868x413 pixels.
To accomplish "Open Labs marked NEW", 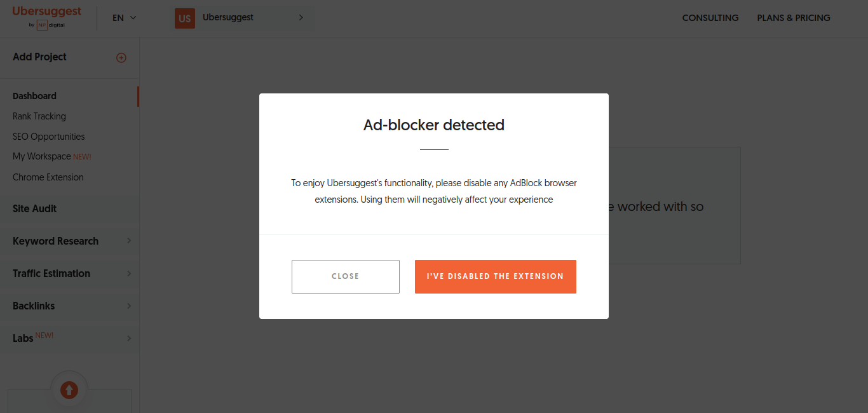I will tap(22, 337).
